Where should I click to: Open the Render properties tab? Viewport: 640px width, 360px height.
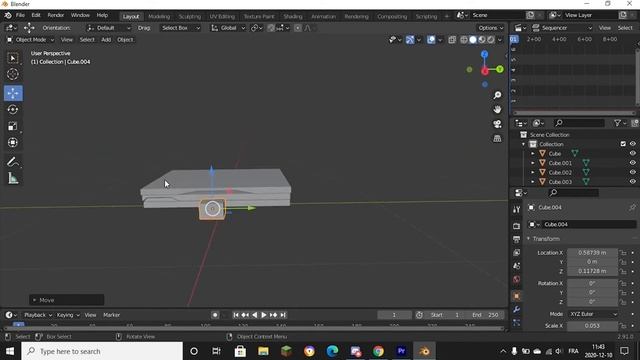(x=516, y=226)
